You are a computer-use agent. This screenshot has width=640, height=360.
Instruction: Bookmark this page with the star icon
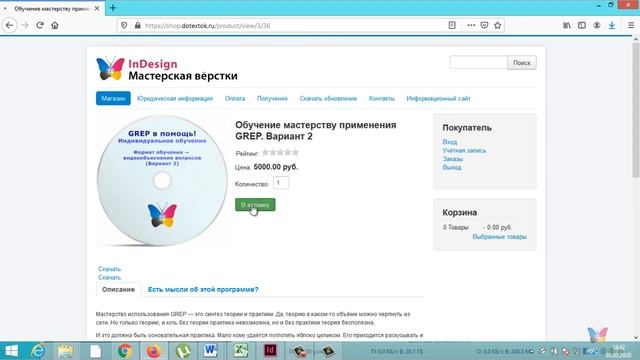[x=497, y=25]
